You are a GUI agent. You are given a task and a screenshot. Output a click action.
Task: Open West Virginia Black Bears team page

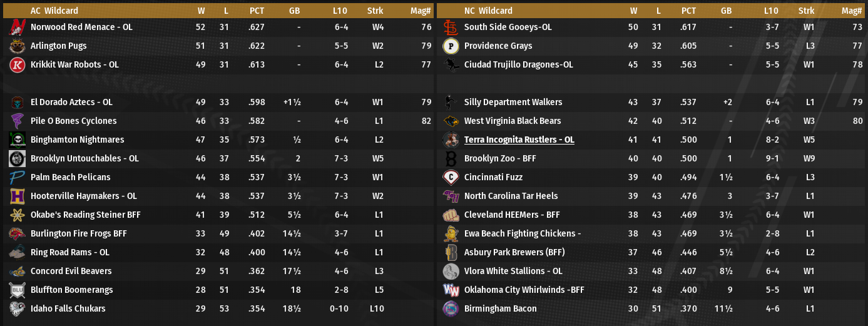(x=512, y=121)
